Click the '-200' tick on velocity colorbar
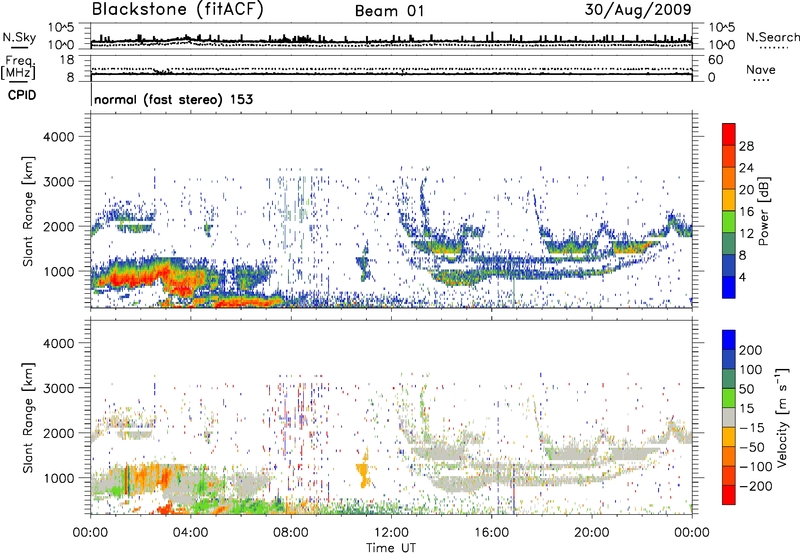Image resolution: width=800 pixels, height=554 pixels. click(756, 486)
